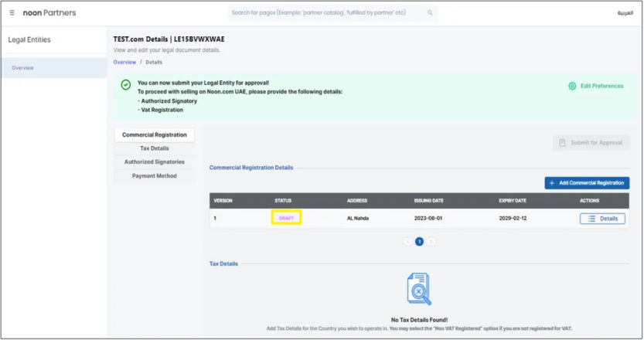Click Add Commercial Registration button

click(587, 183)
